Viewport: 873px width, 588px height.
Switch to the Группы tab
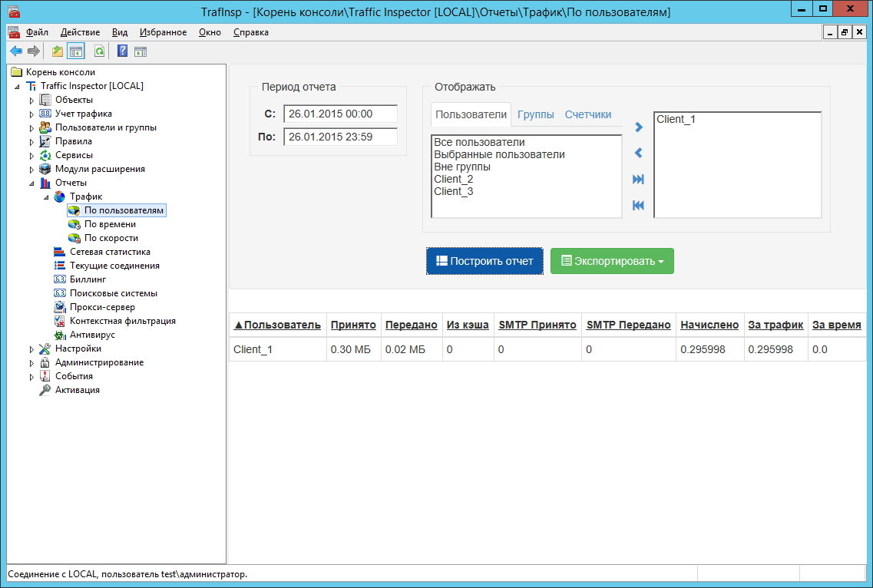point(536,114)
